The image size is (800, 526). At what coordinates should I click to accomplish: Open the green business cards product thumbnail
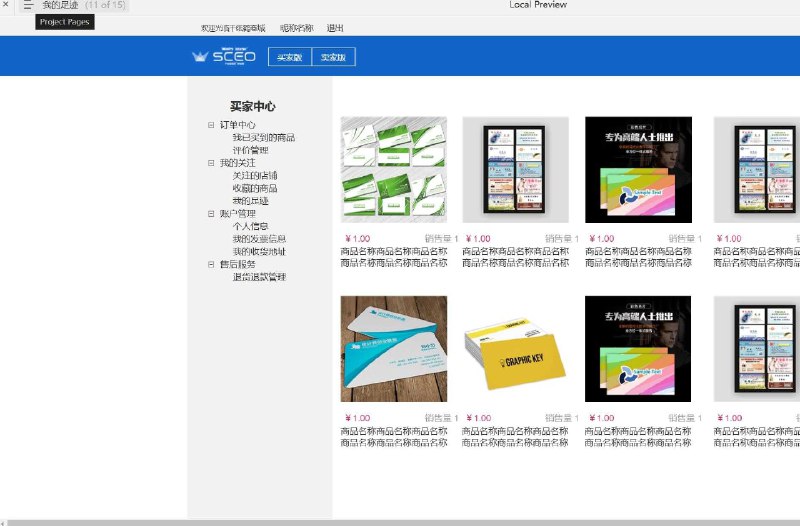tap(394, 169)
